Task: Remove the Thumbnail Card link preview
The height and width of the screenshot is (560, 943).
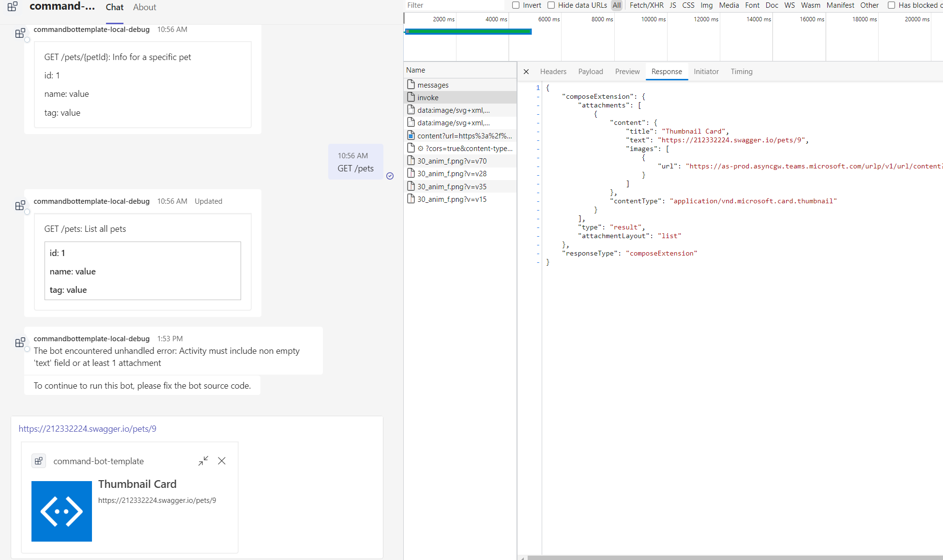Action: click(x=222, y=461)
